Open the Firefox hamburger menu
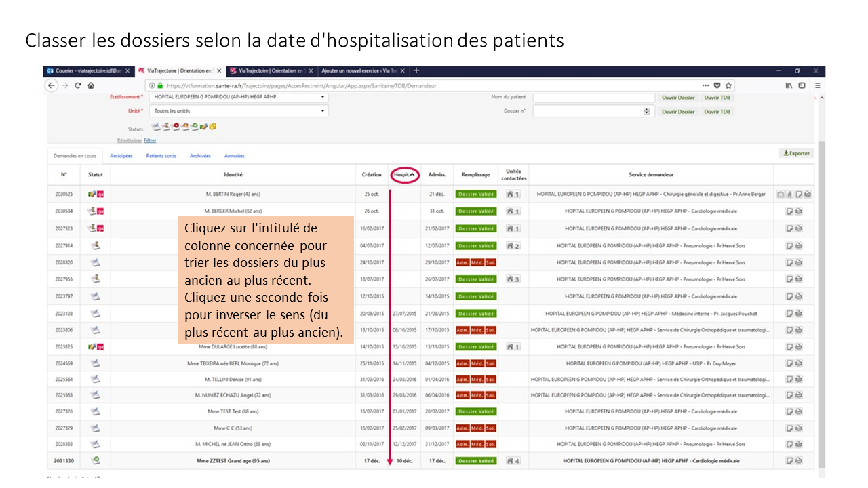The image size is (868, 488). tap(818, 85)
